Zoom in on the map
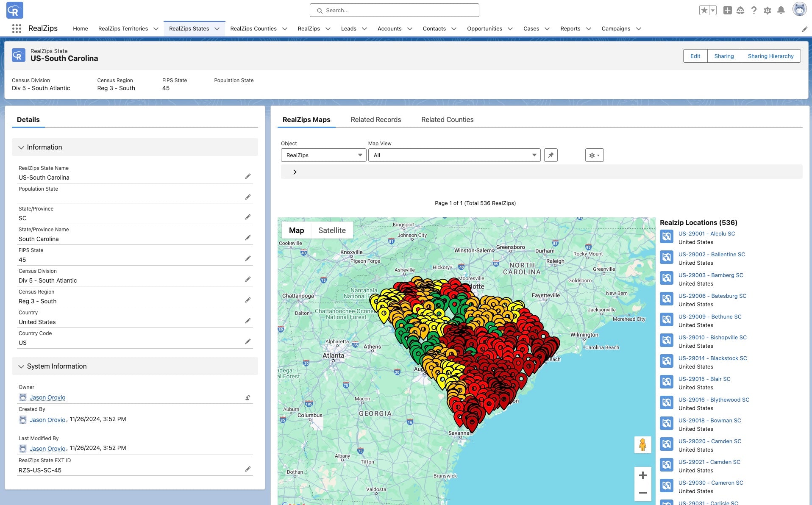The image size is (812, 505). click(642, 475)
